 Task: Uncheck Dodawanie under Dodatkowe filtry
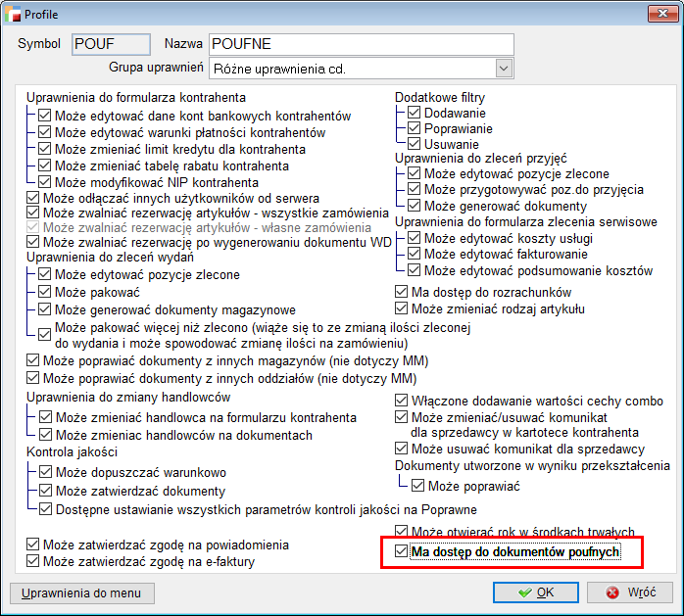[x=414, y=114]
